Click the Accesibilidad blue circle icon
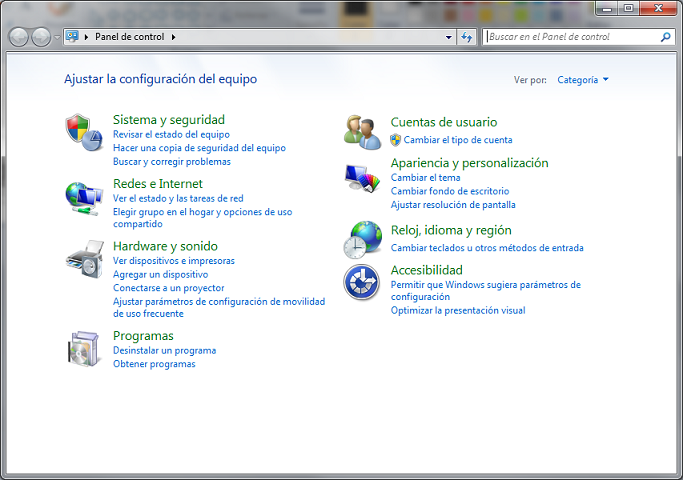This screenshot has width=683, height=480. point(362,282)
